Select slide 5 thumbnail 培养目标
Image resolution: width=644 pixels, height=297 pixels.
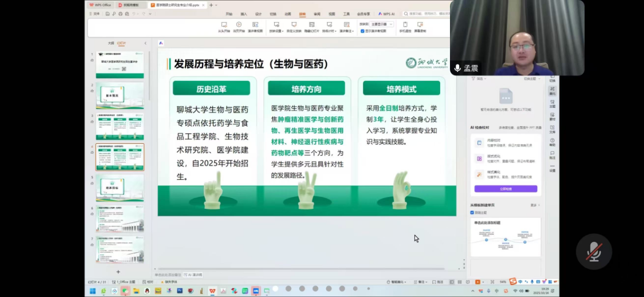click(120, 188)
